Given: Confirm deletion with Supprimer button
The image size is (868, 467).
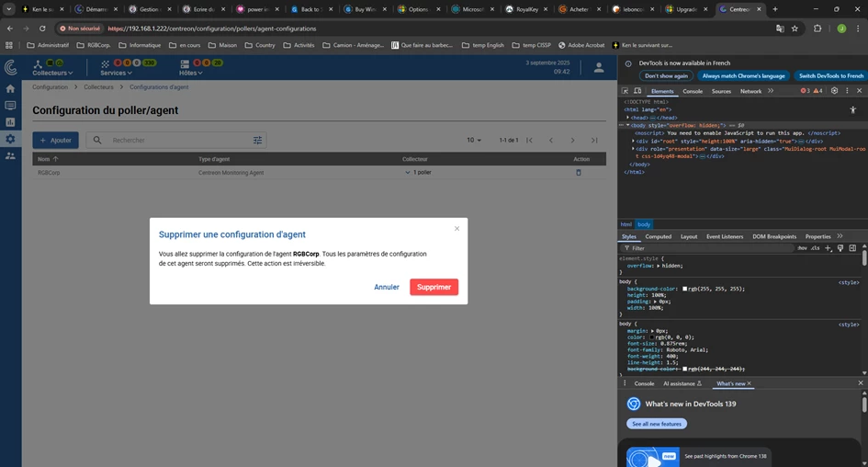Looking at the screenshot, I should click(x=434, y=287).
